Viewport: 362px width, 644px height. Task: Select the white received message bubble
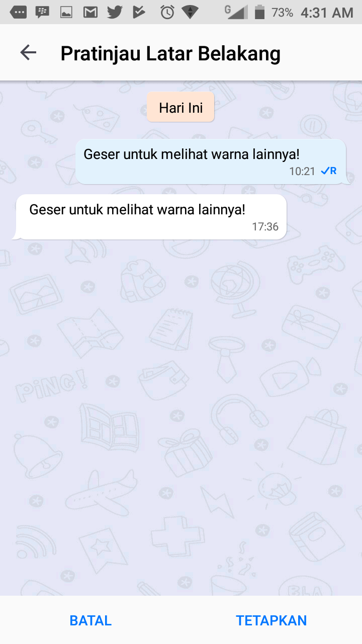150,217
